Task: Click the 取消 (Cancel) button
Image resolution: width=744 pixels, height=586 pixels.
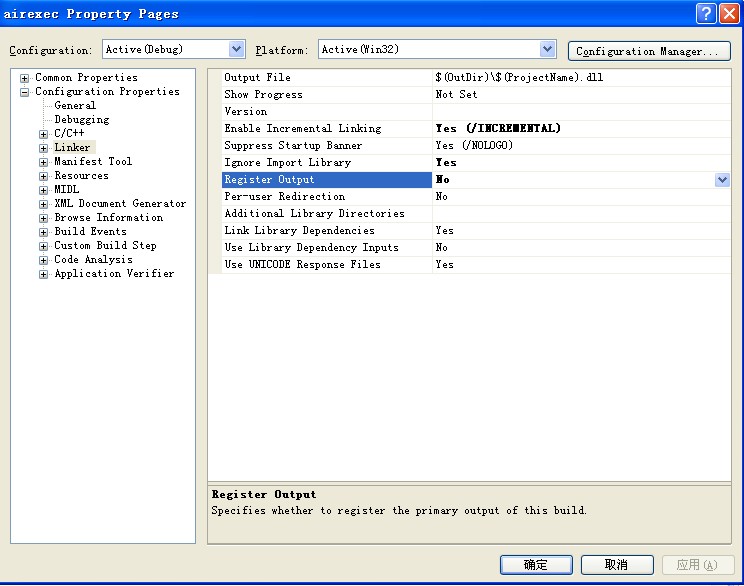Action: (x=617, y=565)
